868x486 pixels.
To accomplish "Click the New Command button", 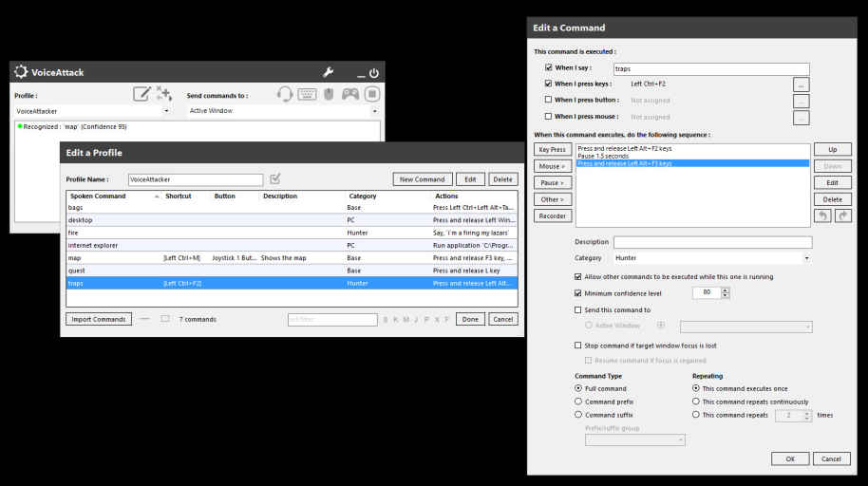I will point(422,179).
